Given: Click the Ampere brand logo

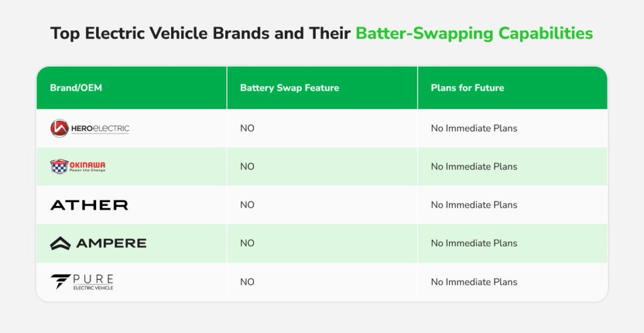Looking at the screenshot, I should 97,244.
